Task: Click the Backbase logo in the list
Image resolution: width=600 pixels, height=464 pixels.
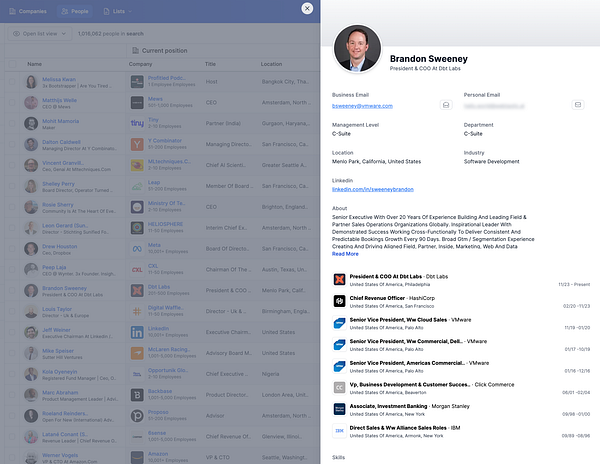Action: (137, 395)
